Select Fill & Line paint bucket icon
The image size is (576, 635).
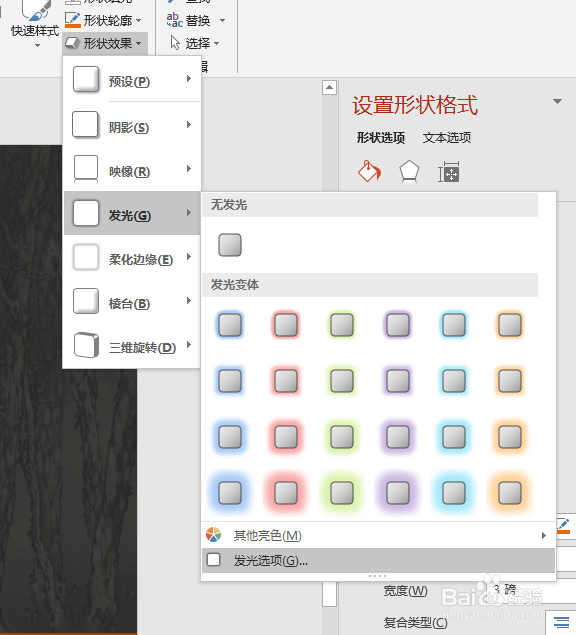369,172
